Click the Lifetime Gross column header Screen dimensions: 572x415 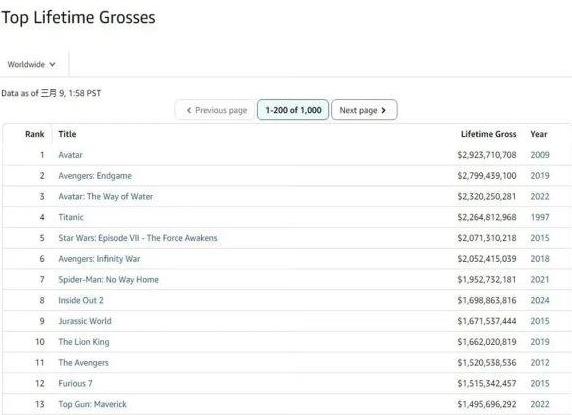pos(488,134)
